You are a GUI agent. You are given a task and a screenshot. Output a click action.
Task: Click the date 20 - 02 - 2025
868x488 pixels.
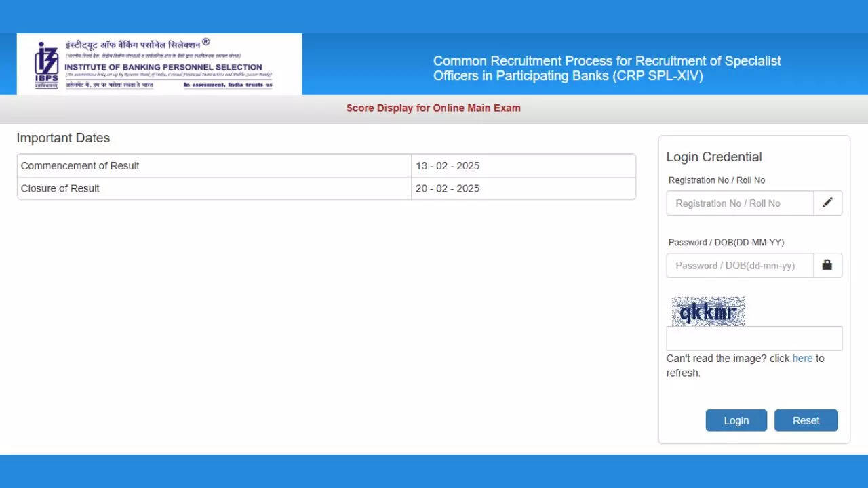pos(448,188)
